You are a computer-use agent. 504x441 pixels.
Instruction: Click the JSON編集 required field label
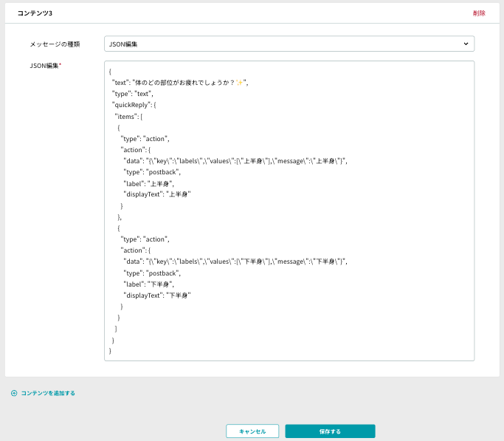click(x=46, y=66)
